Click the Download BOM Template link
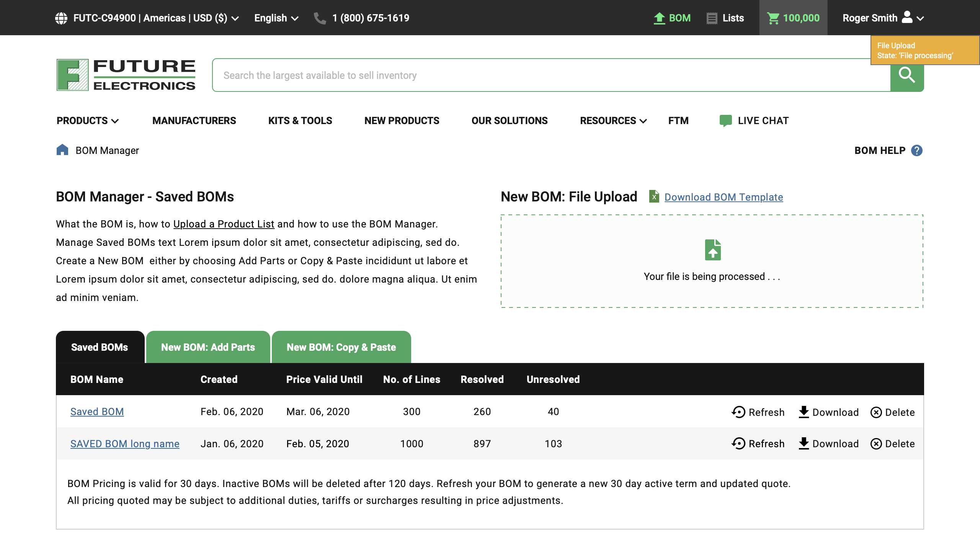 (x=723, y=197)
